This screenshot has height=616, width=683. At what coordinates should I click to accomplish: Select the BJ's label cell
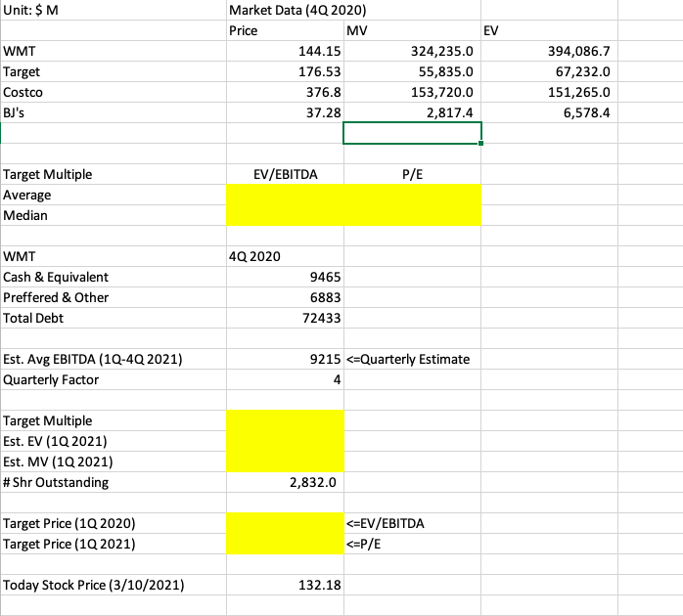(x=114, y=112)
